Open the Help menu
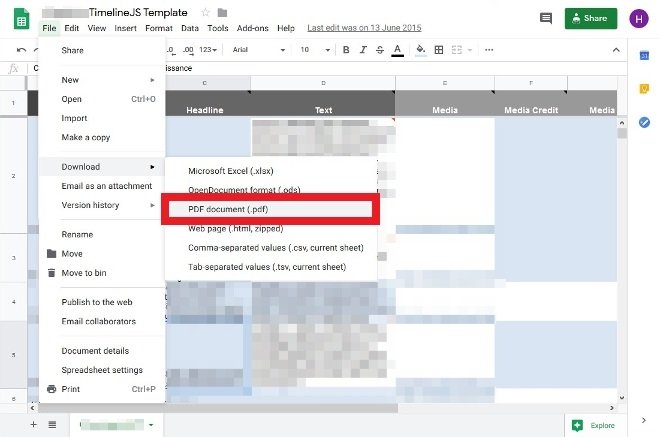660x437 pixels. click(x=286, y=28)
